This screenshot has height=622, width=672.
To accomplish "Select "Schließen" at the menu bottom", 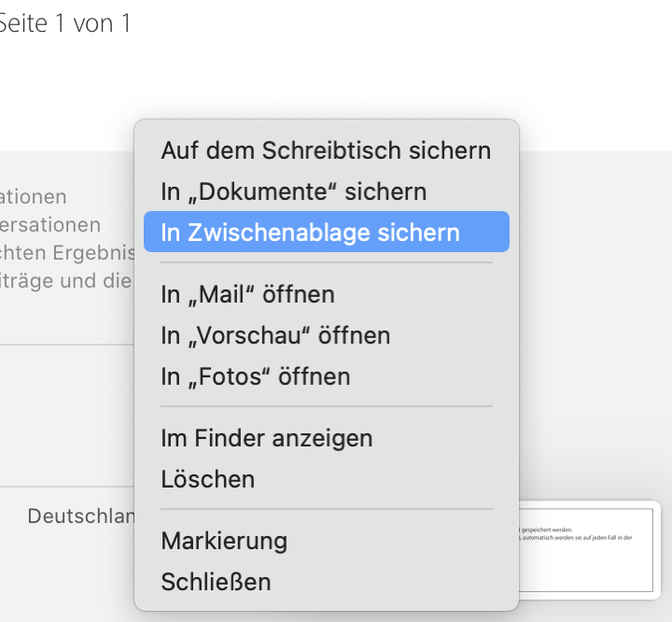I will [x=216, y=582].
